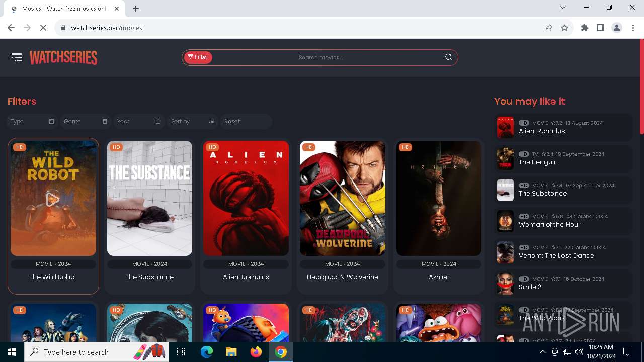Viewport: 644px width, 362px height.
Task: Click the page vertical scrollbar
Action: (641, 85)
